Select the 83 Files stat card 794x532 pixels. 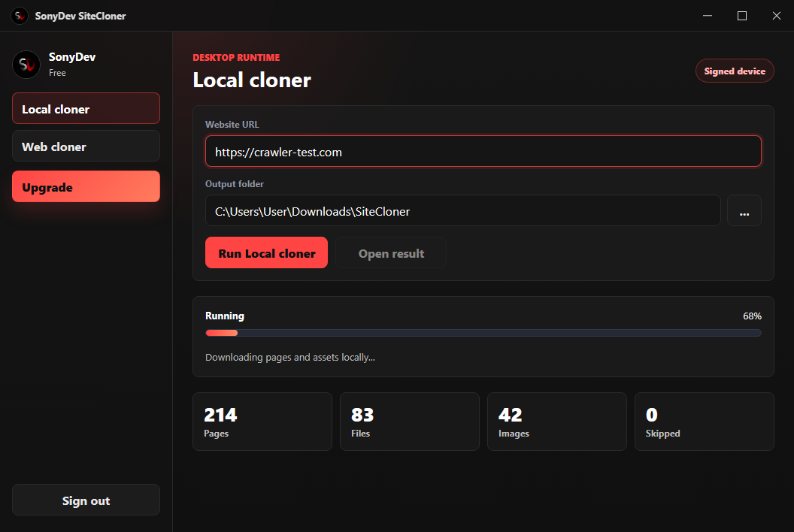point(410,421)
